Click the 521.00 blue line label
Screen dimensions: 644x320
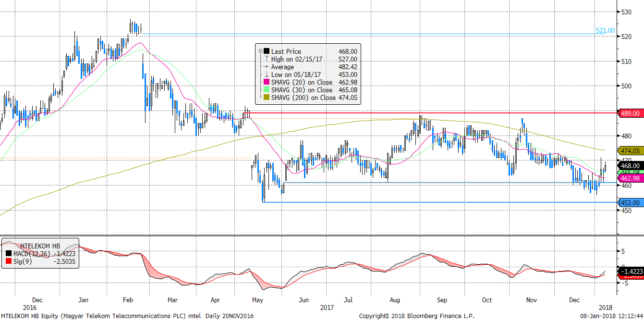(x=605, y=30)
